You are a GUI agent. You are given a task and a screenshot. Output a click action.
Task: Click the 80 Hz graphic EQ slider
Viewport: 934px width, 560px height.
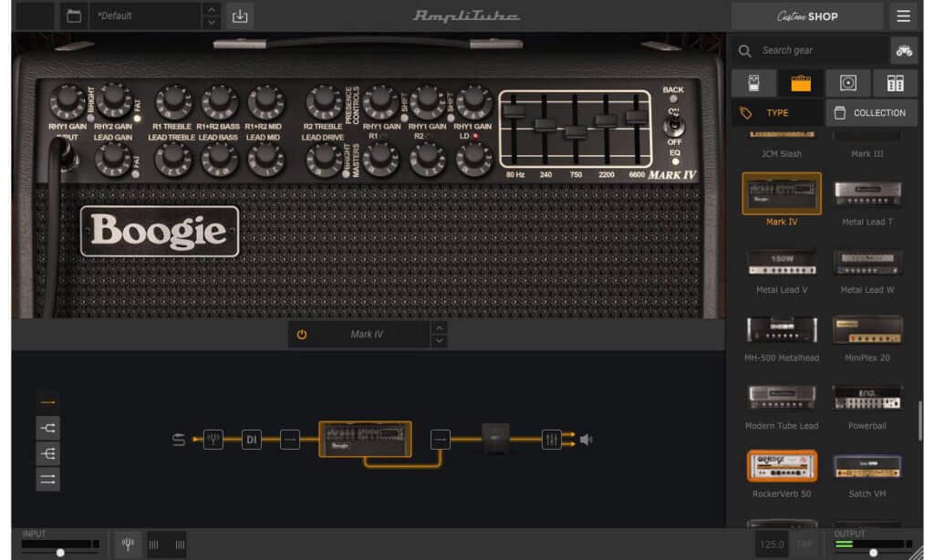(x=514, y=111)
